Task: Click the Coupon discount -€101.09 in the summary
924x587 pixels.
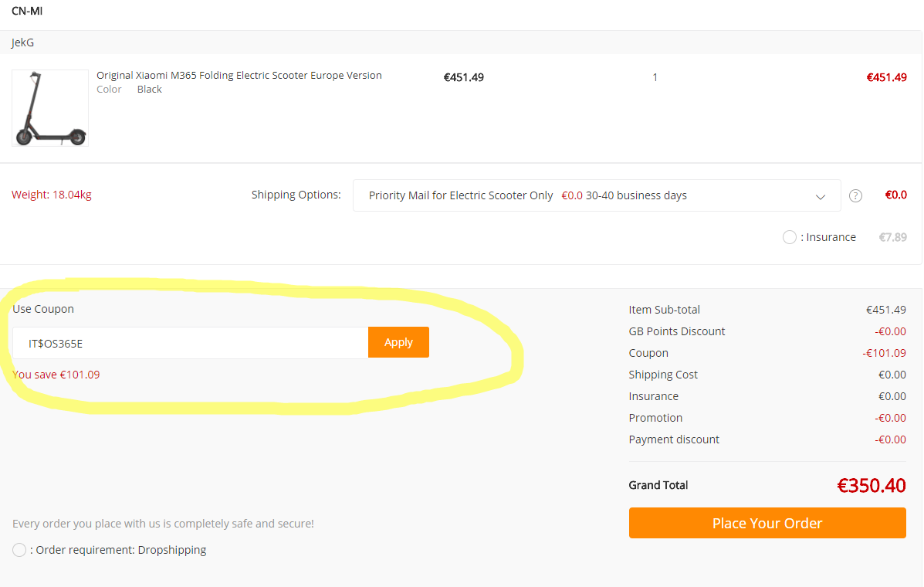Action: 884,353
